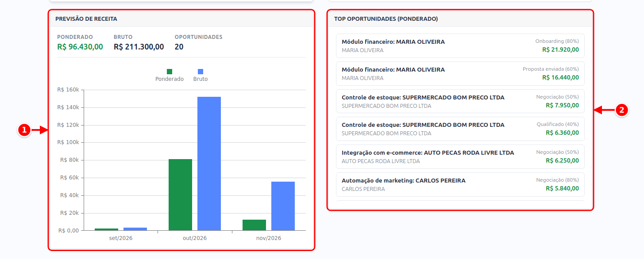Screen dimensions: 644x259
Task: Click the R$ 6.250,00 value
Action: pos(562,160)
